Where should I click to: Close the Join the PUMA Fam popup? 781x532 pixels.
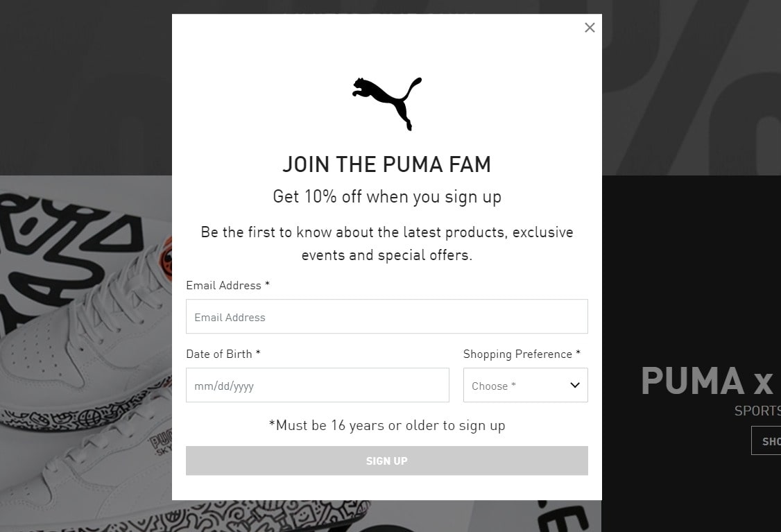coord(590,28)
